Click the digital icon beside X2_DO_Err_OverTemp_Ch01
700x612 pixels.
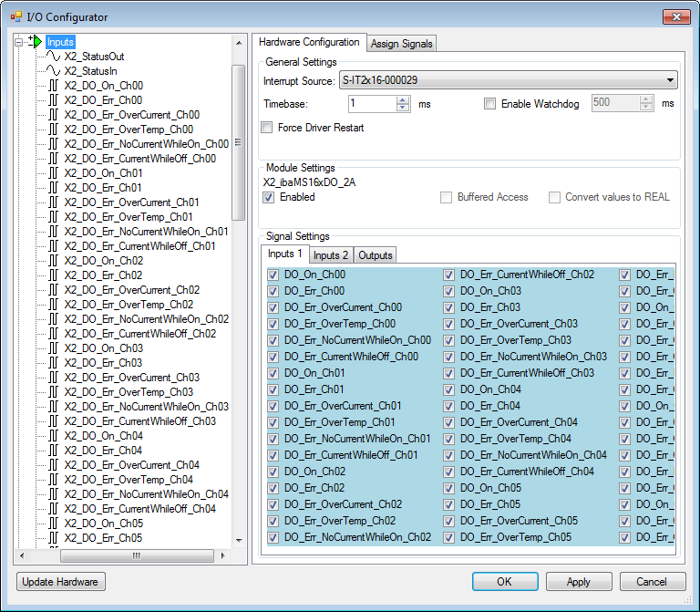[53, 217]
